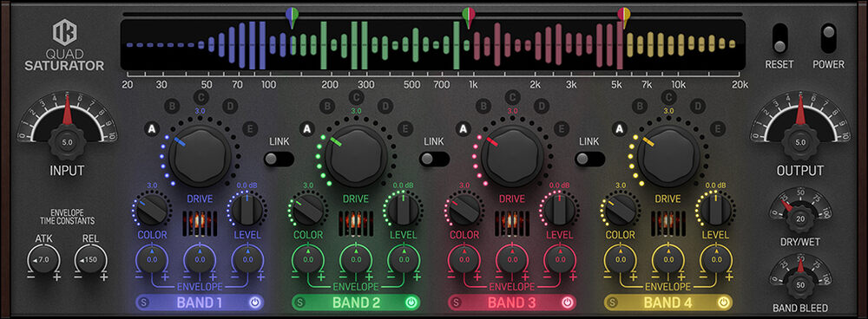This screenshot has width=868, height=319.
Task: Solo Band 2 with the S button
Action: tap(300, 303)
